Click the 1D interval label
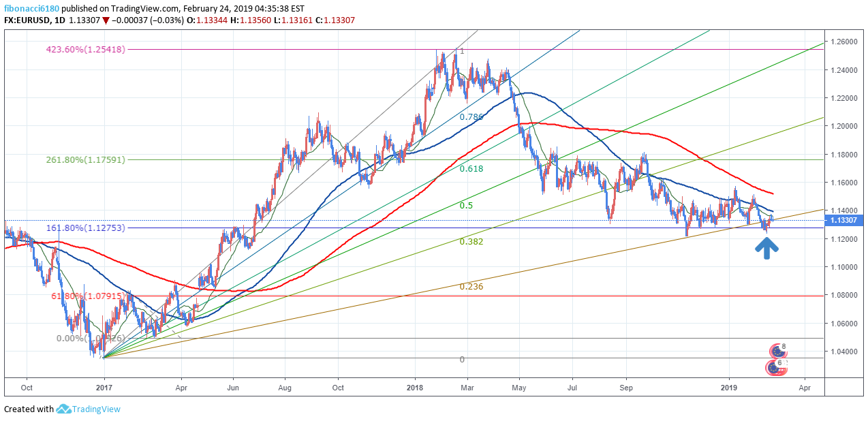The image size is (868, 421). coord(60,20)
